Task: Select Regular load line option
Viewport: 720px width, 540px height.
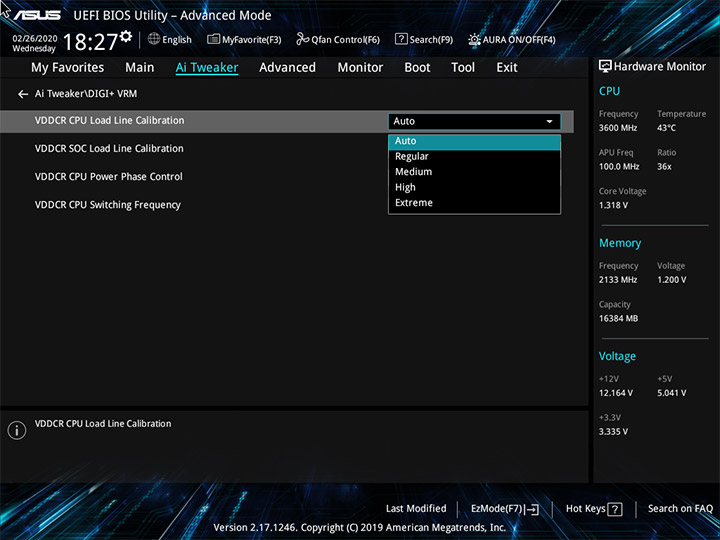Action: [474, 157]
